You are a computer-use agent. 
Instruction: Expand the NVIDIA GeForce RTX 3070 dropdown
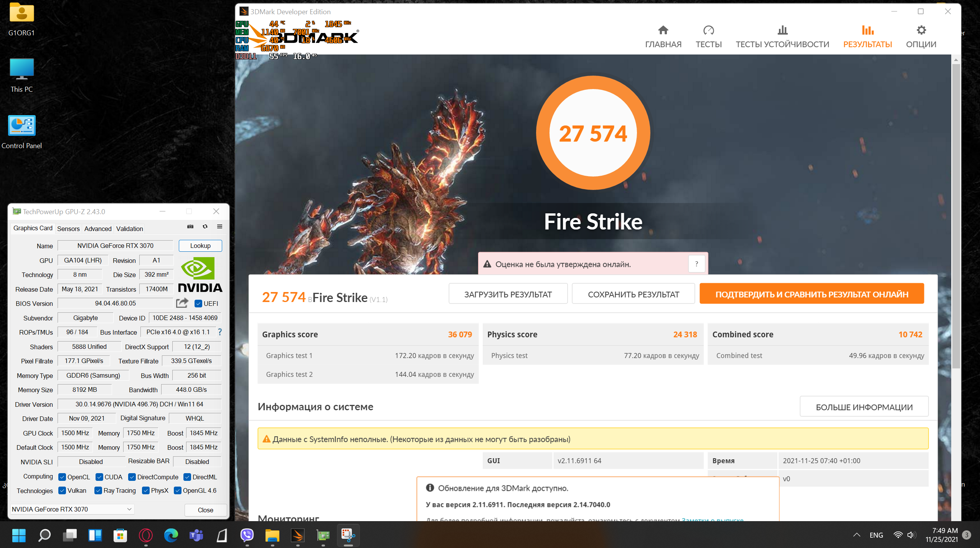pyautogui.click(x=129, y=509)
